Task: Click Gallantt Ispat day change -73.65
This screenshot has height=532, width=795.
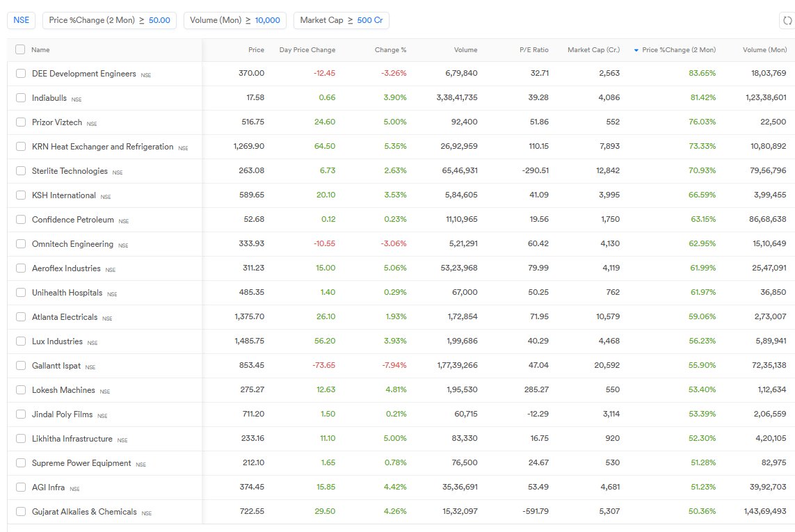Action: coord(324,365)
